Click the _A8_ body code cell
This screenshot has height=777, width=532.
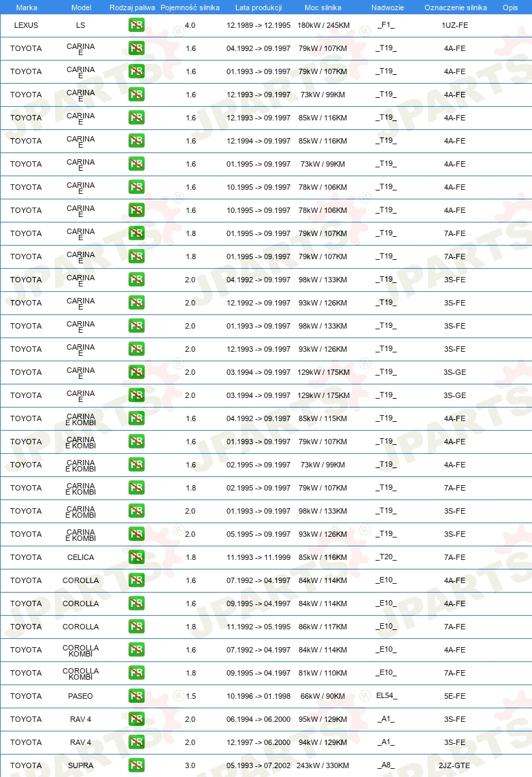click(386, 765)
